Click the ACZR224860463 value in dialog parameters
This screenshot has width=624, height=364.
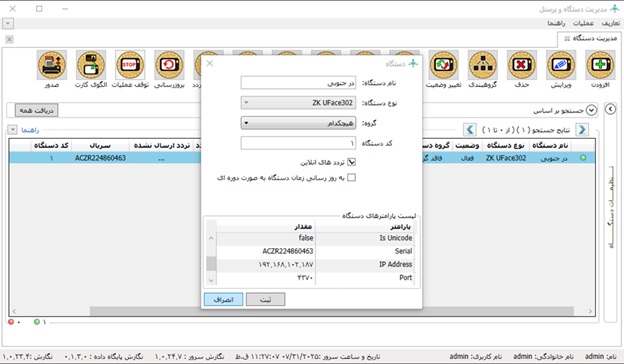point(266,251)
